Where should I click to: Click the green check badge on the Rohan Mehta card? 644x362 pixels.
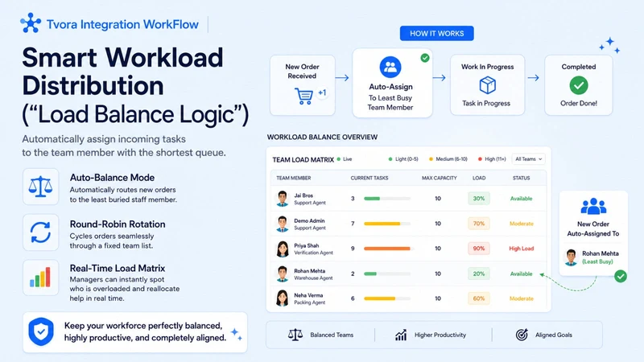coord(621,276)
